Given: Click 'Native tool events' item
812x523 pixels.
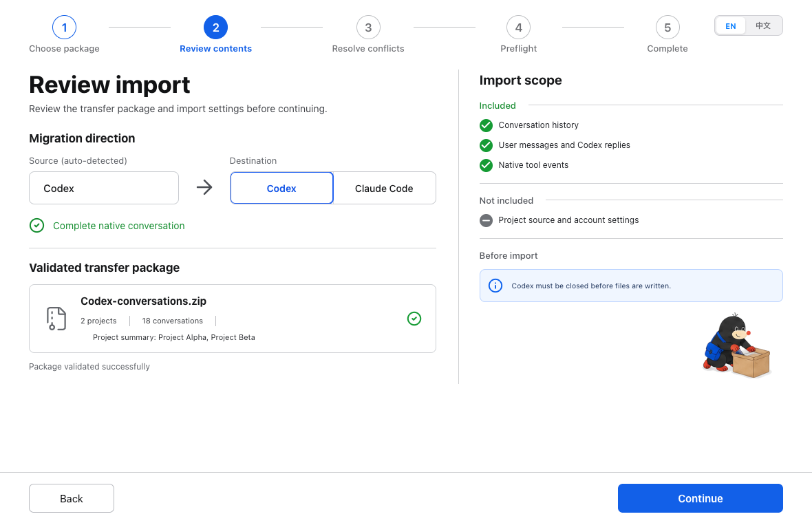Looking at the screenshot, I should [533, 165].
